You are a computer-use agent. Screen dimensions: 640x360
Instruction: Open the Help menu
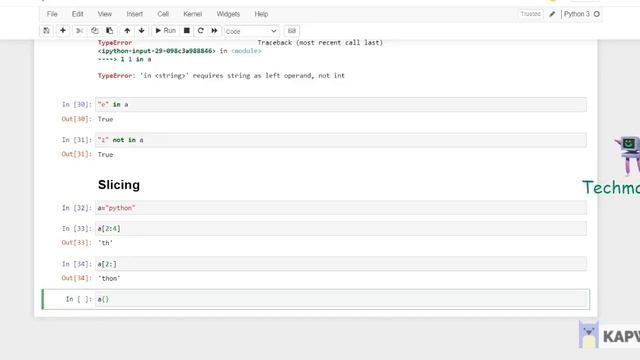click(x=261, y=14)
